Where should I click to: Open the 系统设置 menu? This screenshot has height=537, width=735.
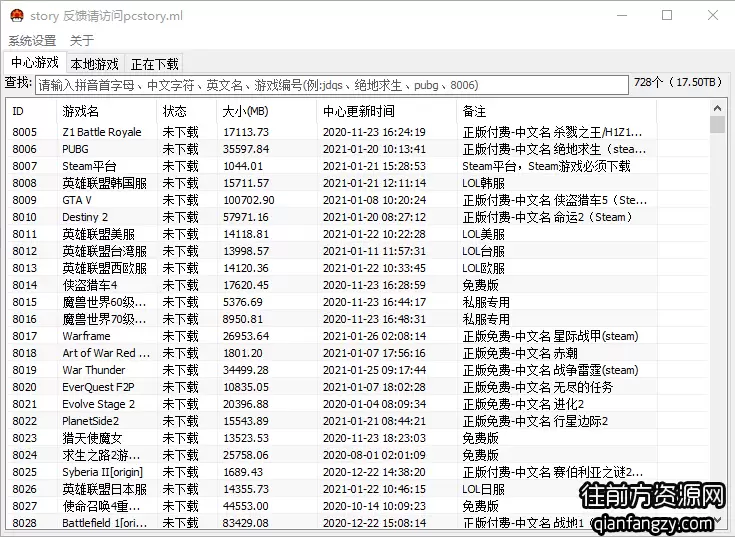coord(32,41)
